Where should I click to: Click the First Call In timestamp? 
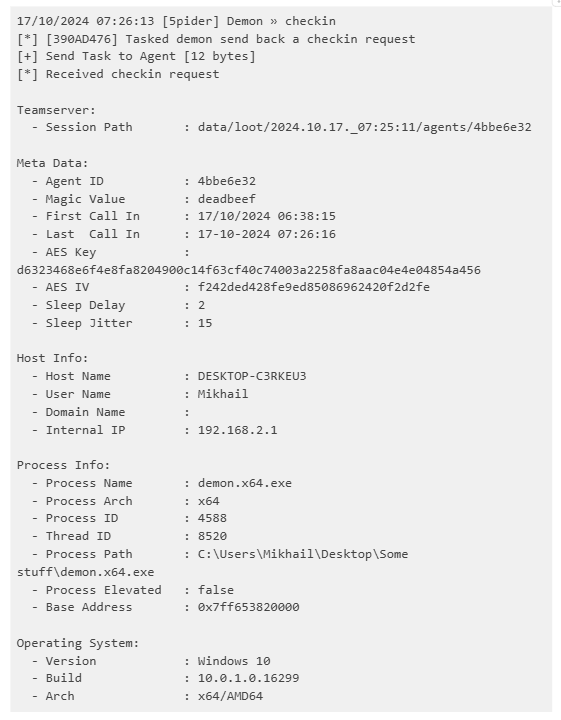point(267,216)
